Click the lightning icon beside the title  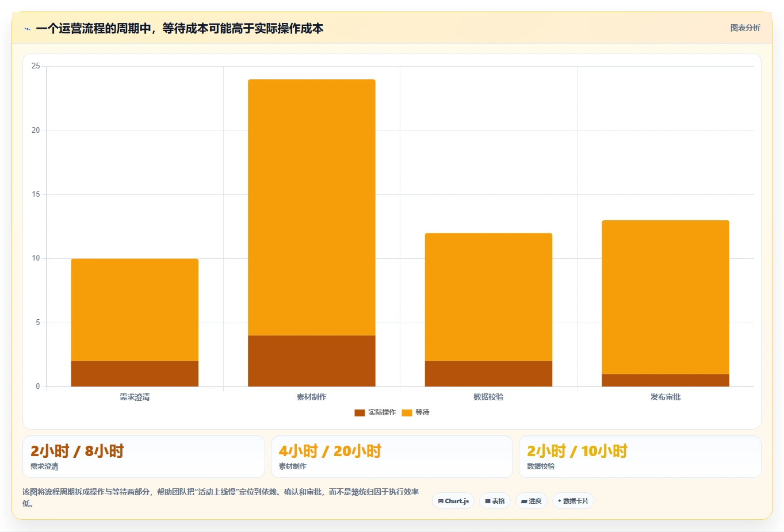point(27,29)
